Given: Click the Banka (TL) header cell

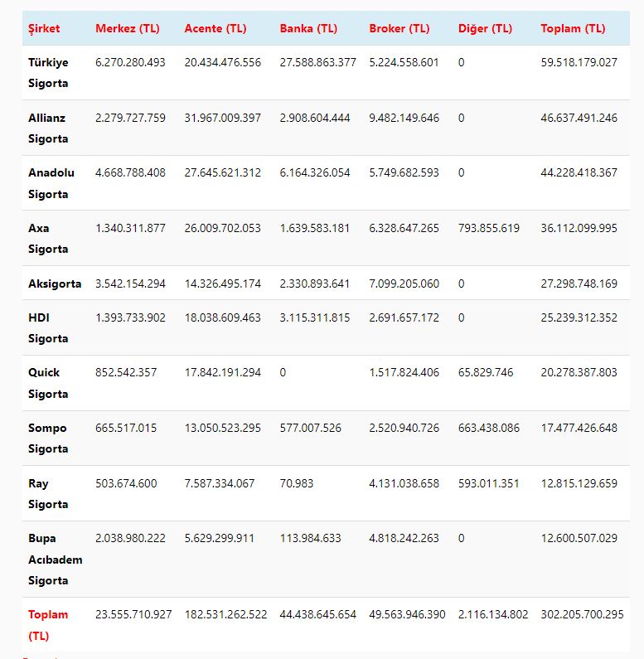Looking at the screenshot, I should tap(308, 28).
